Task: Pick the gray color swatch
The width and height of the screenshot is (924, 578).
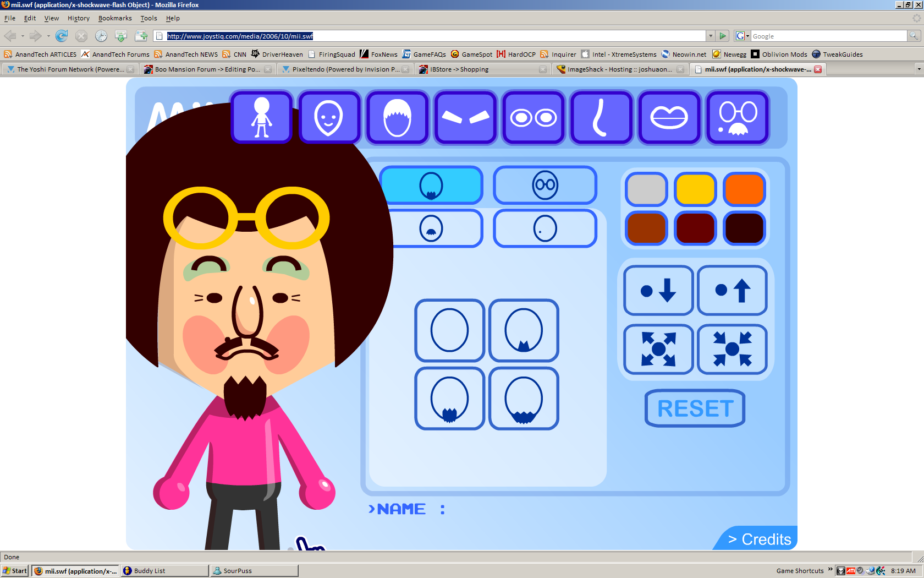Action: point(646,189)
